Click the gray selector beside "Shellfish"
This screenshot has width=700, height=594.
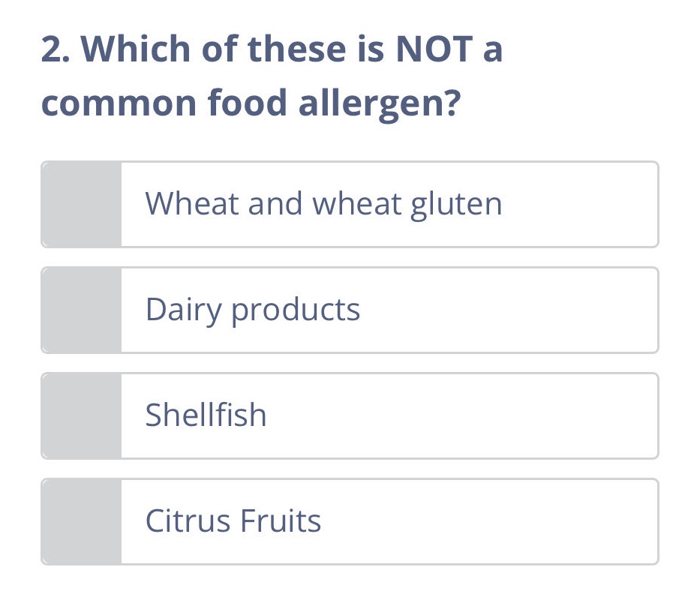80,415
